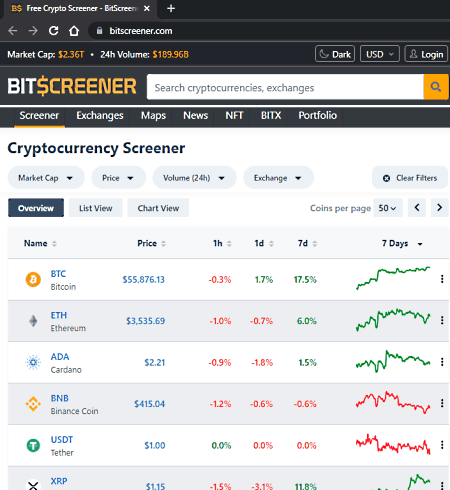
Task: Click the orange search magnifier button
Action: [436, 87]
